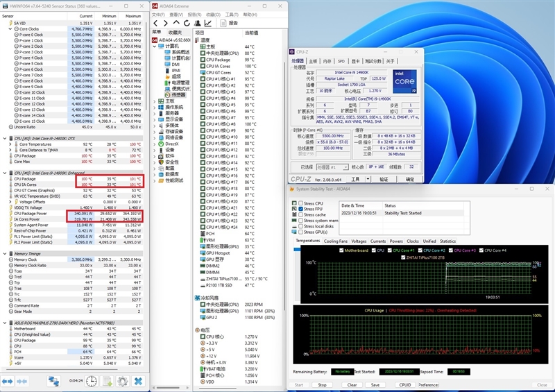555x392 pixels.
Task: Click HWiNFO save log file icon
Action: point(108,382)
